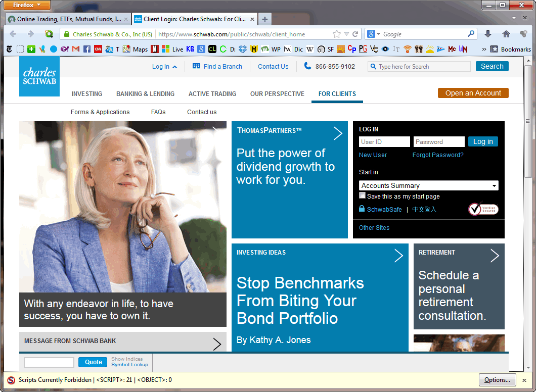Close the NoScript notification bar
536x392 pixels.
pos(524,380)
